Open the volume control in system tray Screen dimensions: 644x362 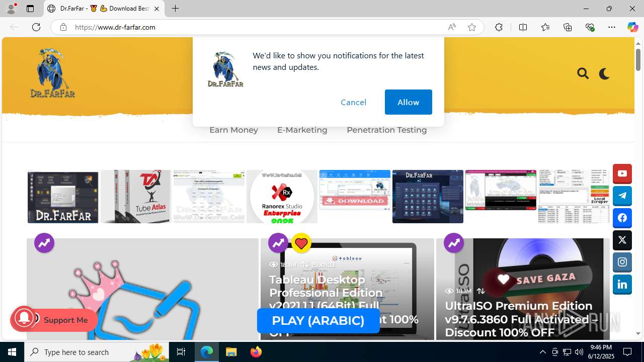579,352
